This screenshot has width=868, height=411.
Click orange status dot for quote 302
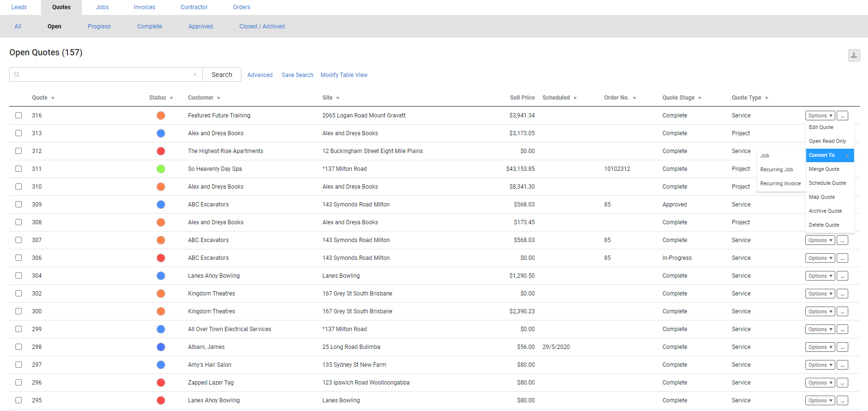(x=161, y=294)
